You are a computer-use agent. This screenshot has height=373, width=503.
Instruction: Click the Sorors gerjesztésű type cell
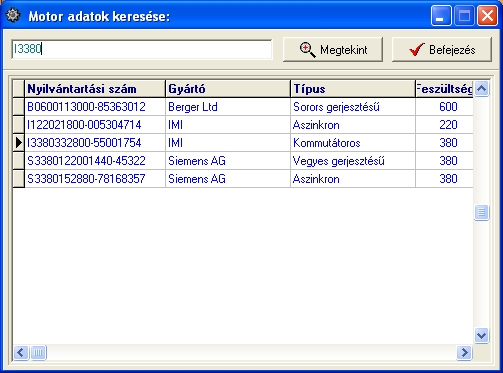(353, 107)
